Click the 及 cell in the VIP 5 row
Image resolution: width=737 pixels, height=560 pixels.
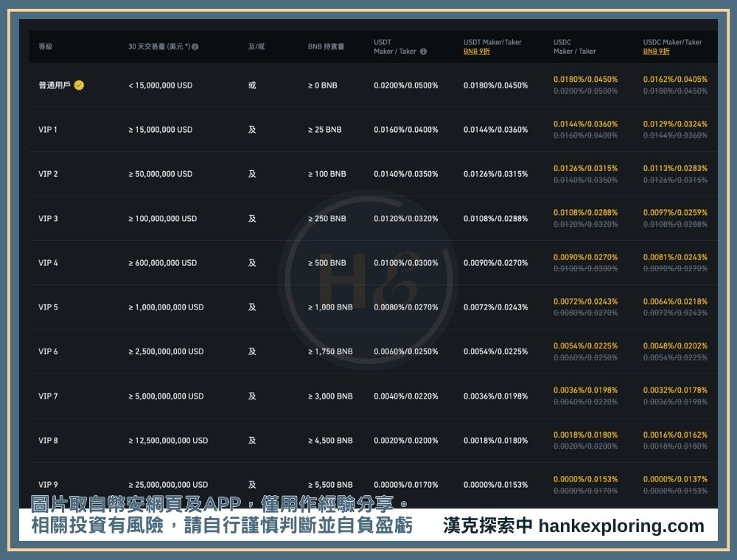252,307
